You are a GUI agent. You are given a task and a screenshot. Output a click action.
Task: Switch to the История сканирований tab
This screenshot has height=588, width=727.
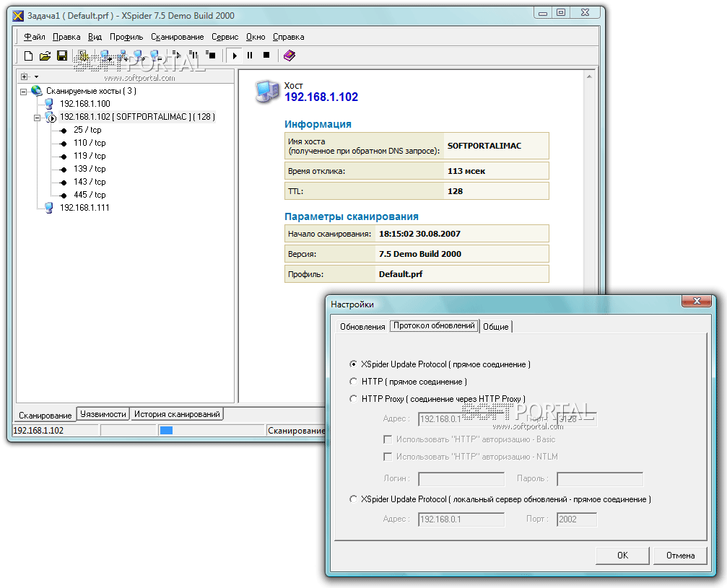[177, 414]
